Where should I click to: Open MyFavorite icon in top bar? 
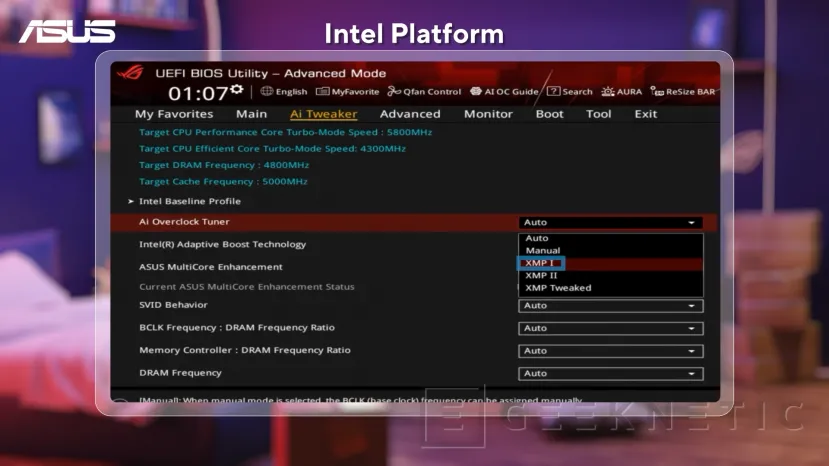pos(322,92)
